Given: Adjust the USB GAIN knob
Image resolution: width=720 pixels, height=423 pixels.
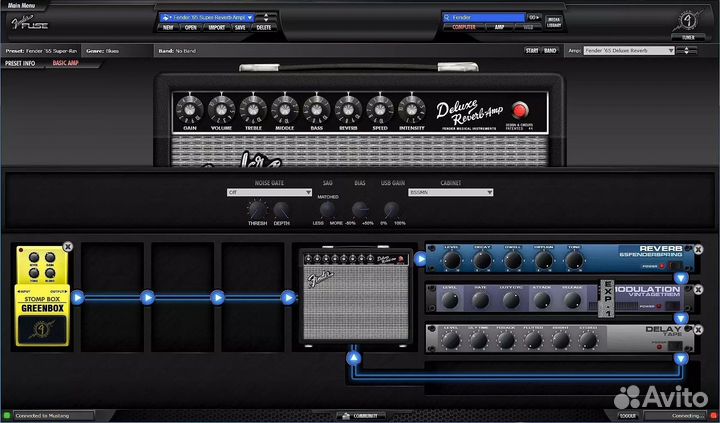Looking at the screenshot, I should tap(392, 209).
